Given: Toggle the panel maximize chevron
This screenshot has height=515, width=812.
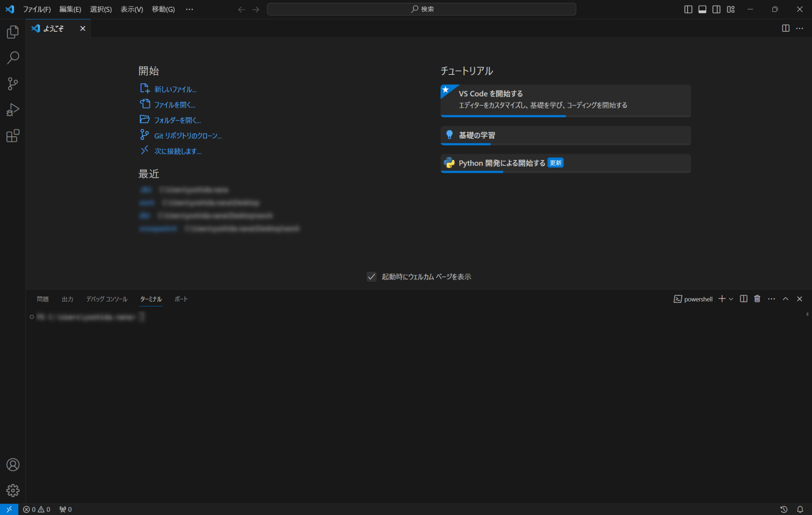Looking at the screenshot, I should [786, 299].
